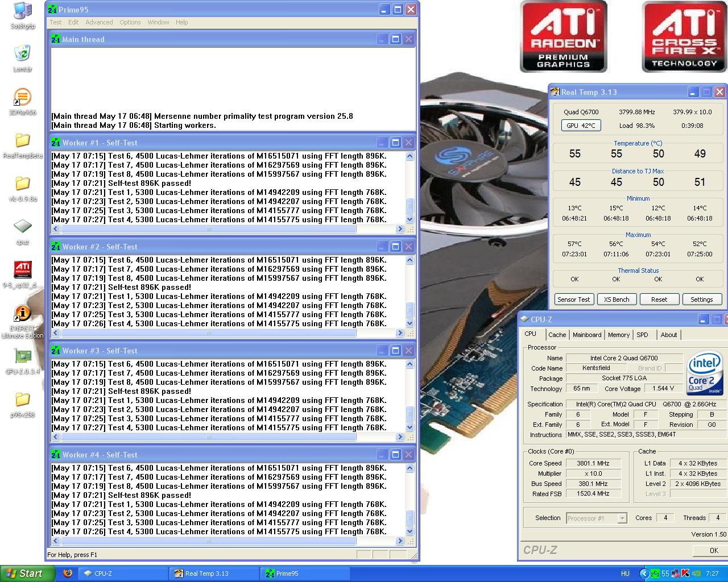Image resolution: width=728 pixels, height=582 pixels.
Task: Click the Real Temp title bar icon
Action: click(555, 92)
